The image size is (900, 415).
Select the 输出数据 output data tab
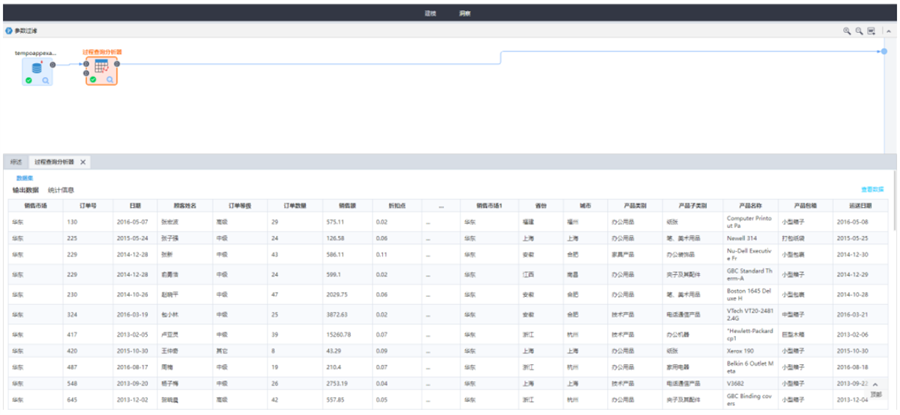pos(26,189)
